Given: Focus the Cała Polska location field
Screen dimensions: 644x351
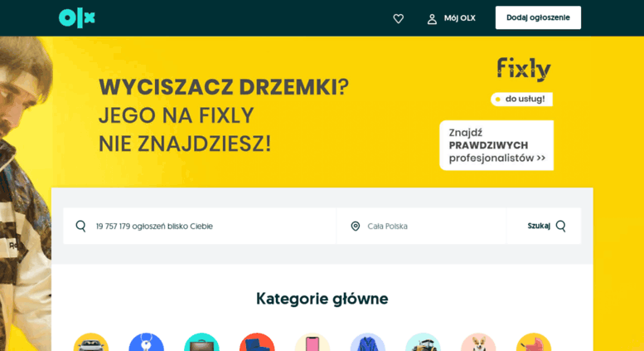Looking at the screenshot, I should pyautogui.click(x=421, y=226).
